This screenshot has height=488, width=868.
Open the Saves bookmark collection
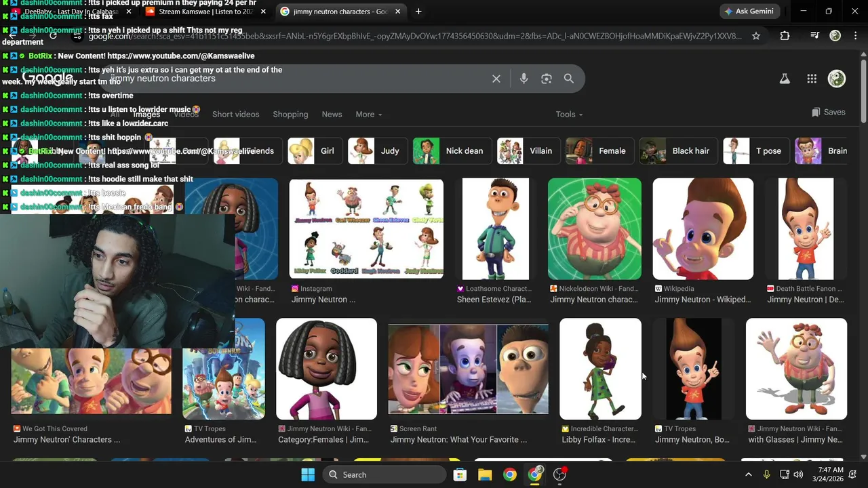(x=829, y=113)
